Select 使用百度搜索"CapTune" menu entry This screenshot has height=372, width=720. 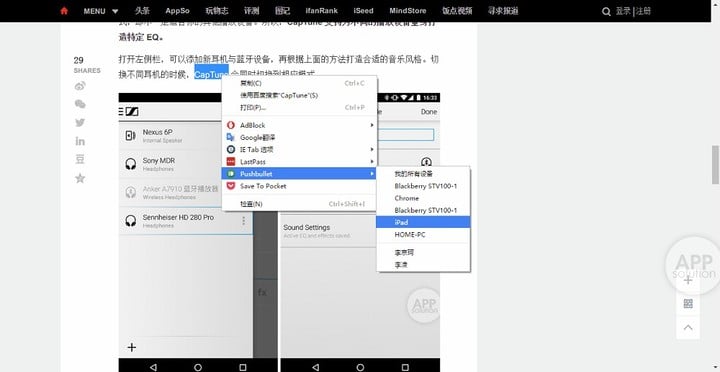click(x=299, y=95)
